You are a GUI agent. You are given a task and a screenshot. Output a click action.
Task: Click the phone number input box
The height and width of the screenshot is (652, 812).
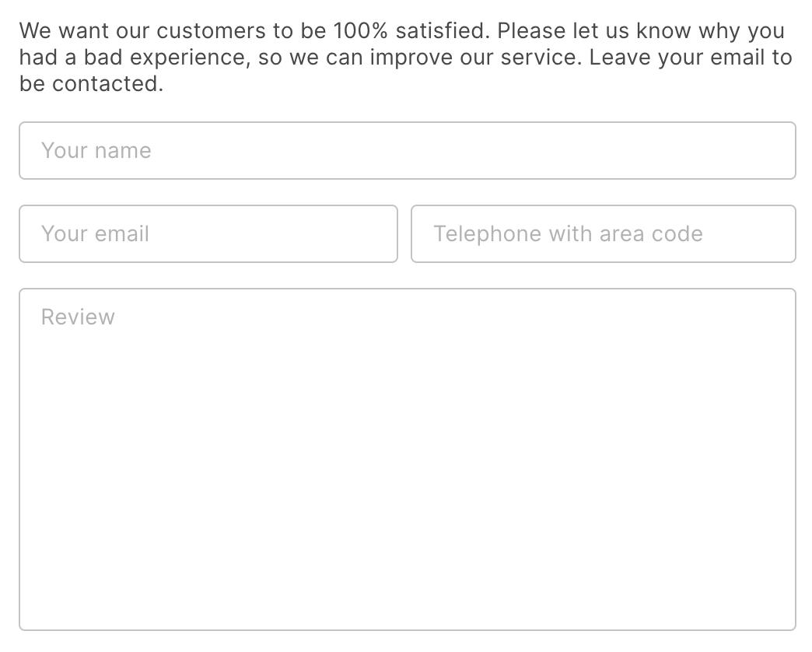603,234
